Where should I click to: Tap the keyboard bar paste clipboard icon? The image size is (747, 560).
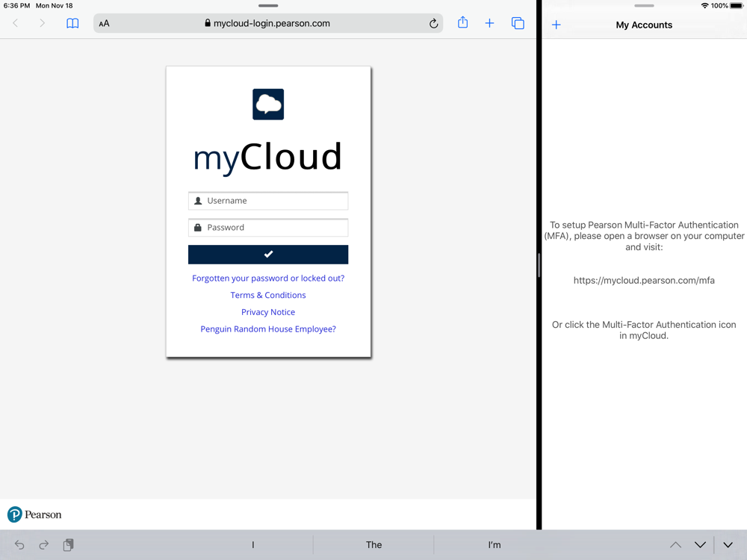point(69,545)
